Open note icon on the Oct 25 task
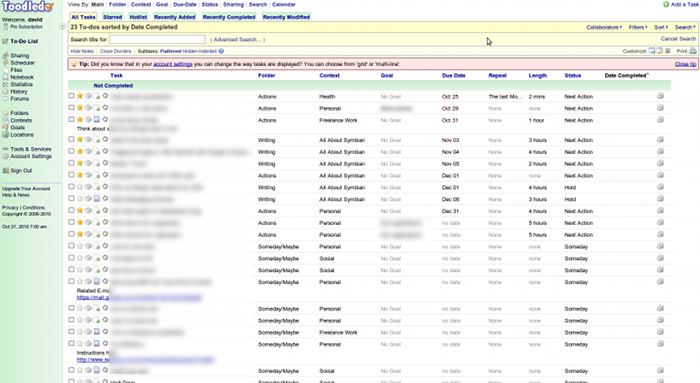The height and width of the screenshot is (383, 700). tap(96, 96)
